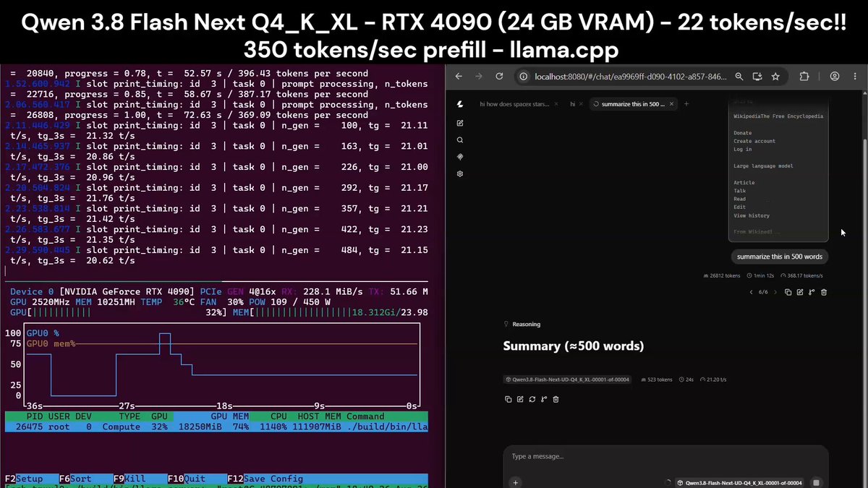Click the install app icon in address bar
This screenshot has width=868, height=488.
click(757, 76)
